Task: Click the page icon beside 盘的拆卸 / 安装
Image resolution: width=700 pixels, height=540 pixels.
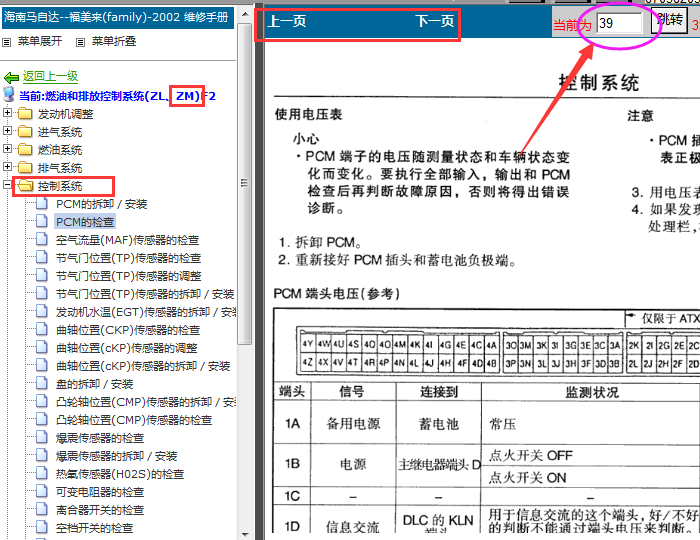Action: [42, 383]
